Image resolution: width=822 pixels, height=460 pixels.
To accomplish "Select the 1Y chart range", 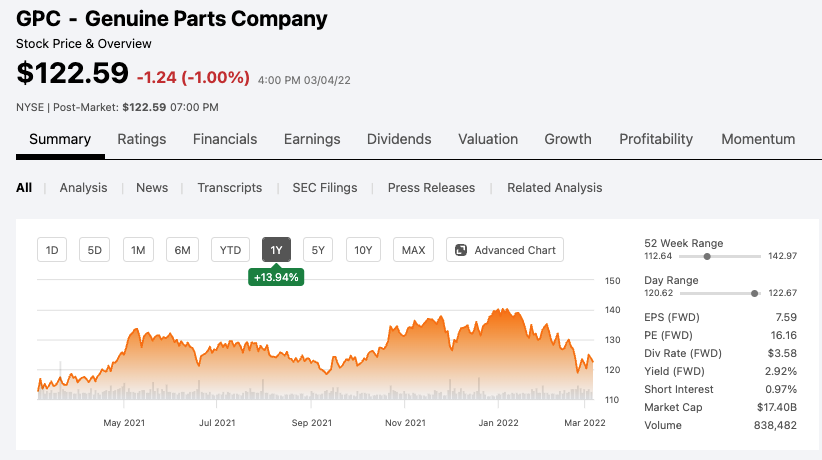I will [x=276, y=250].
